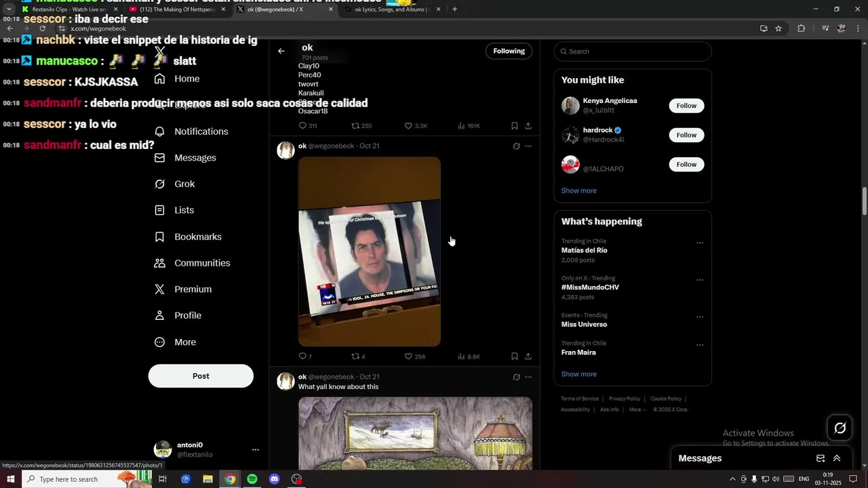The image size is (868, 488).
Task: Show more under You might like
Action: 579,191
